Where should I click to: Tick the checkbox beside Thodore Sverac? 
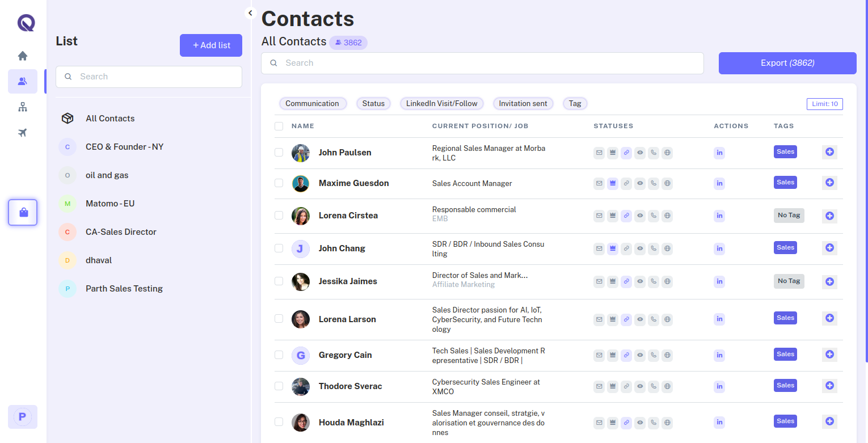(279, 386)
